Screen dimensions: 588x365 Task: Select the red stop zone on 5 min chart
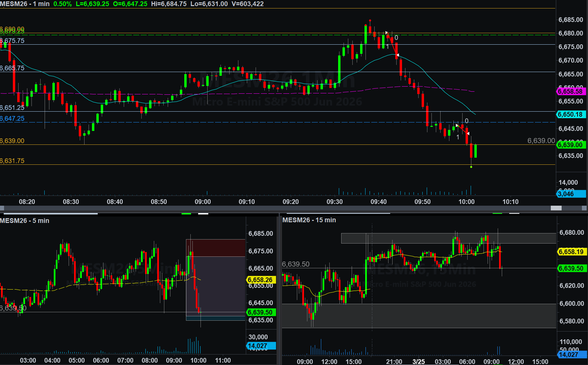(215, 248)
